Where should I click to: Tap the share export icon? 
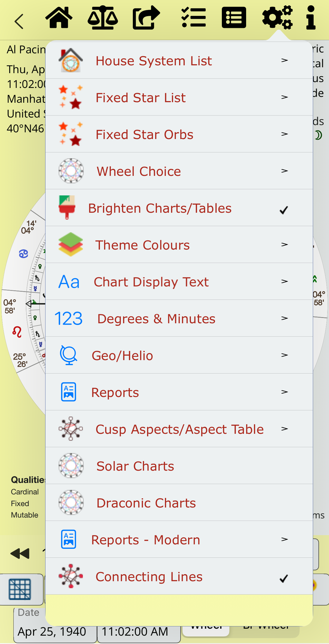point(146,18)
